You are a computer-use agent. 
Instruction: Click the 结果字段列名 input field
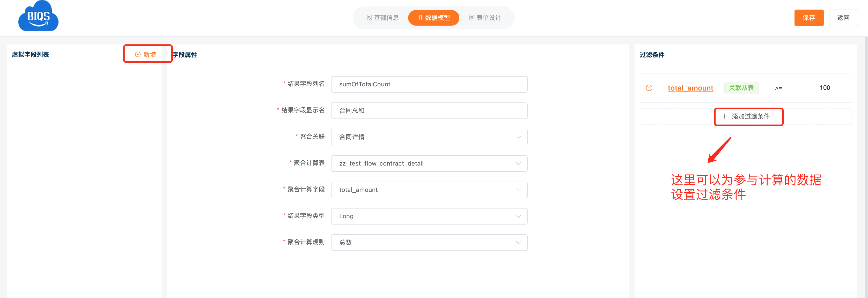tap(429, 84)
